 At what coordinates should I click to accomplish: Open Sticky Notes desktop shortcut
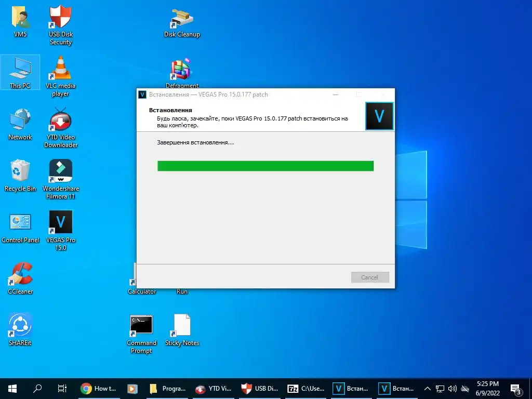(x=182, y=330)
